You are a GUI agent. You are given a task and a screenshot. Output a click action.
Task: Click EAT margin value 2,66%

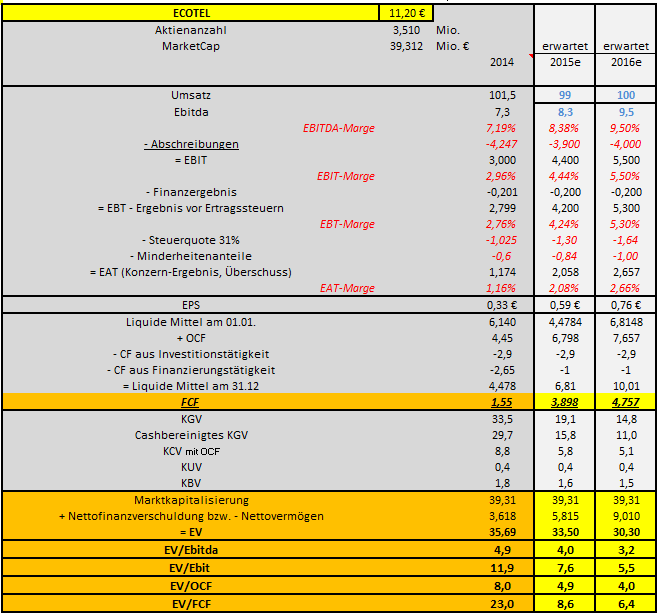coord(625,288)
